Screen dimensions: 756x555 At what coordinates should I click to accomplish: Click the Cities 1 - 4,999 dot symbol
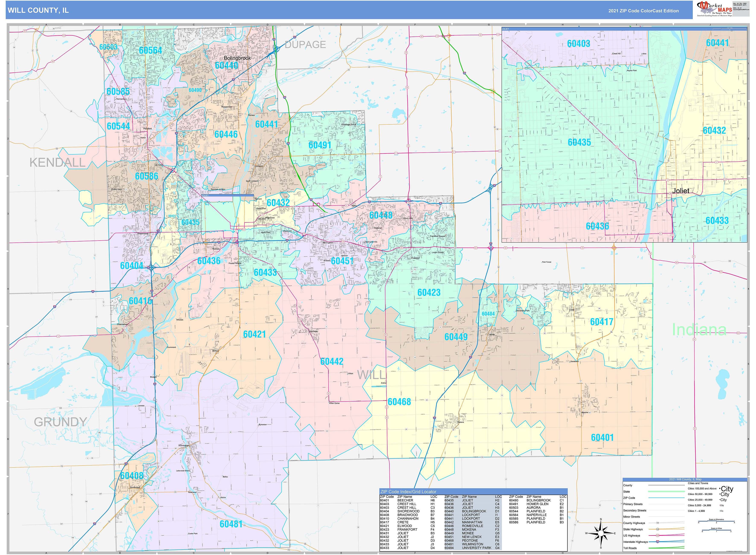pos(722,511)
